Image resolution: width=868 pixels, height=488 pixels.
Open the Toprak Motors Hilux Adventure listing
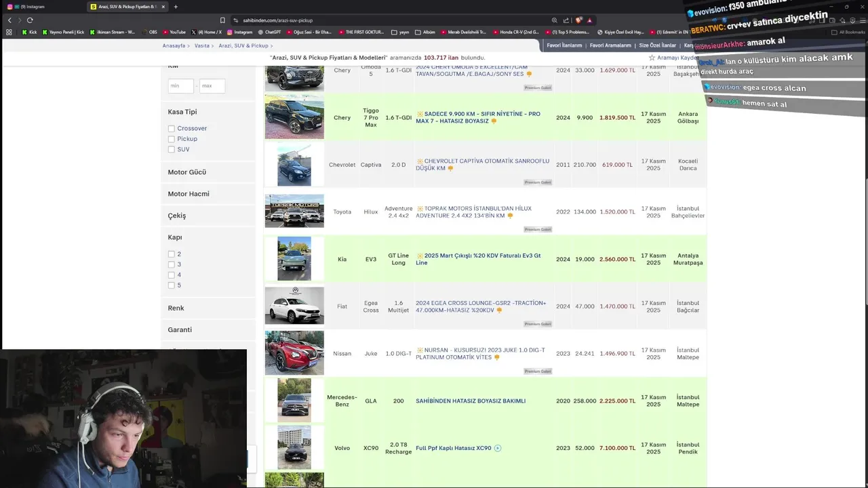pos(473,212)
